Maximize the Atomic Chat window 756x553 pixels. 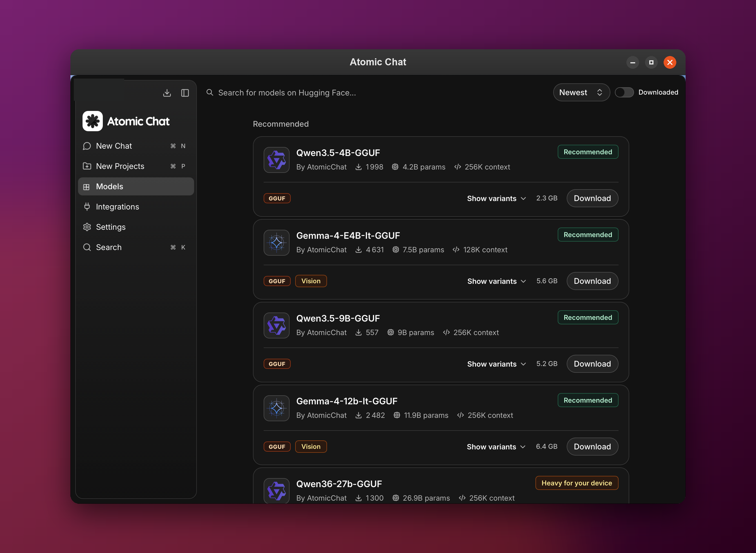651,62
